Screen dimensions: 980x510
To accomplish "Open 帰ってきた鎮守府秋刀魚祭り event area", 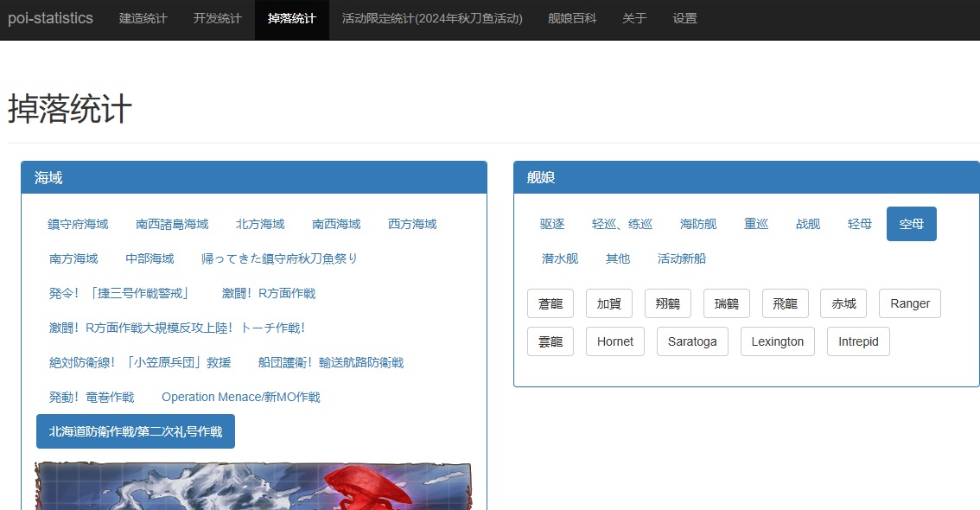I will point(279,258).
